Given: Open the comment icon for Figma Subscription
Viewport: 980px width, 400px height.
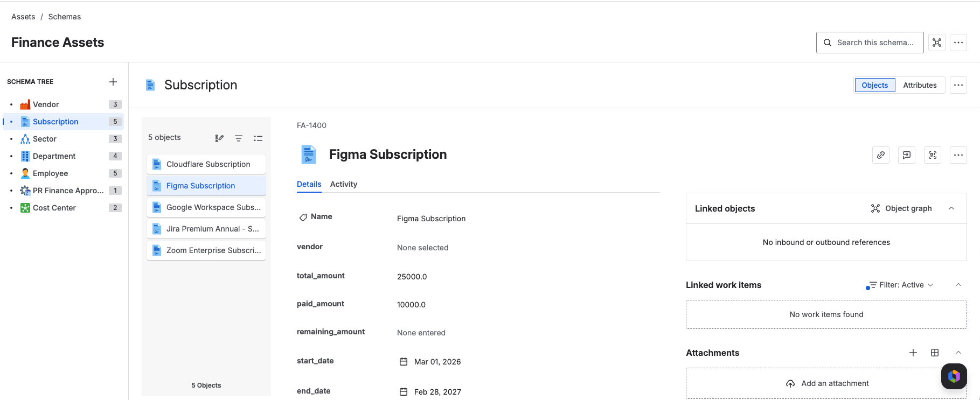Looking at the screenshot, I should pyautogui.click(x=907, y=155).
